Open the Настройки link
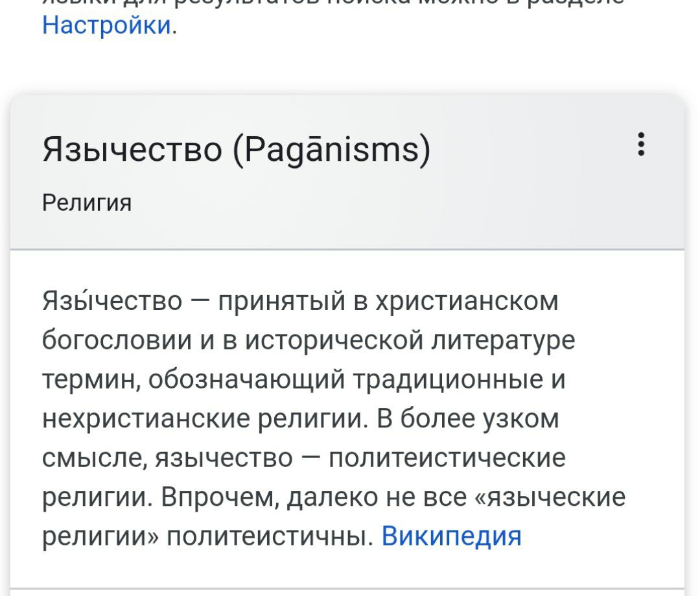 pyautogui.click(x=108, y=25)
